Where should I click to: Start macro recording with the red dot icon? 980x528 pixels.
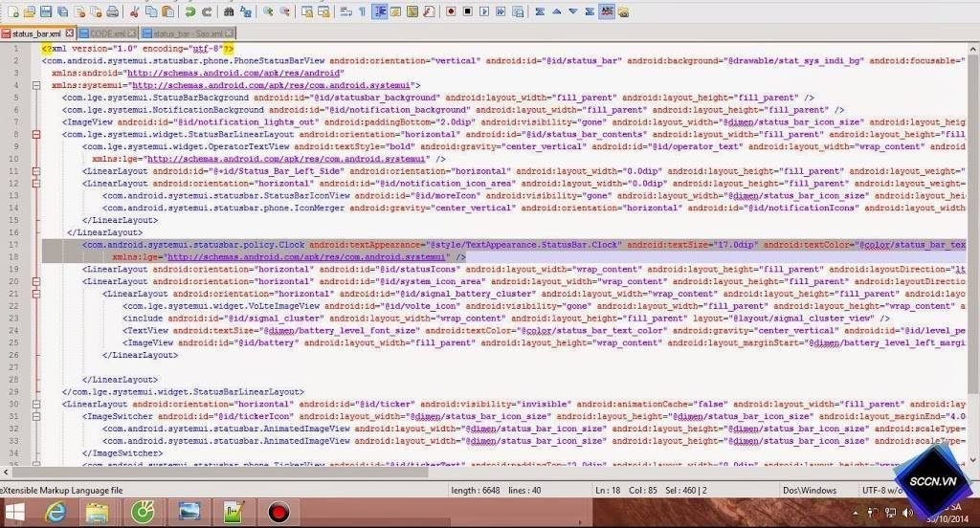(x=451, y=11)
